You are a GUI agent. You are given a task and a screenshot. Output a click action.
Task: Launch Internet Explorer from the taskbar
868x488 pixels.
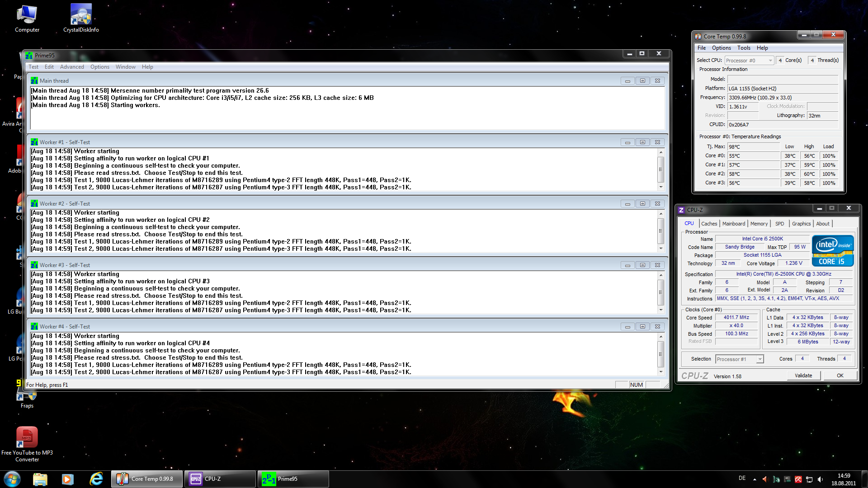[96, 479]
